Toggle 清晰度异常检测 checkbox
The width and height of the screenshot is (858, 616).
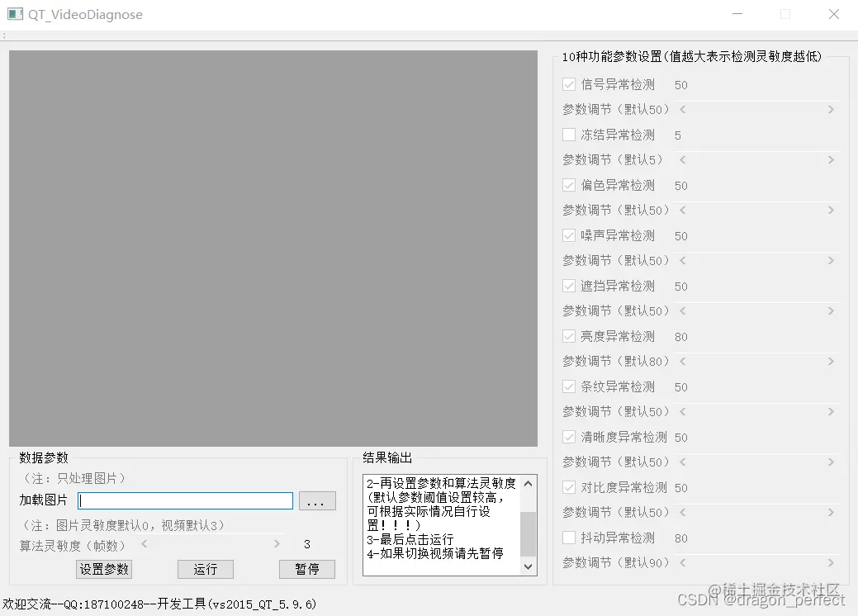(569, 437)
